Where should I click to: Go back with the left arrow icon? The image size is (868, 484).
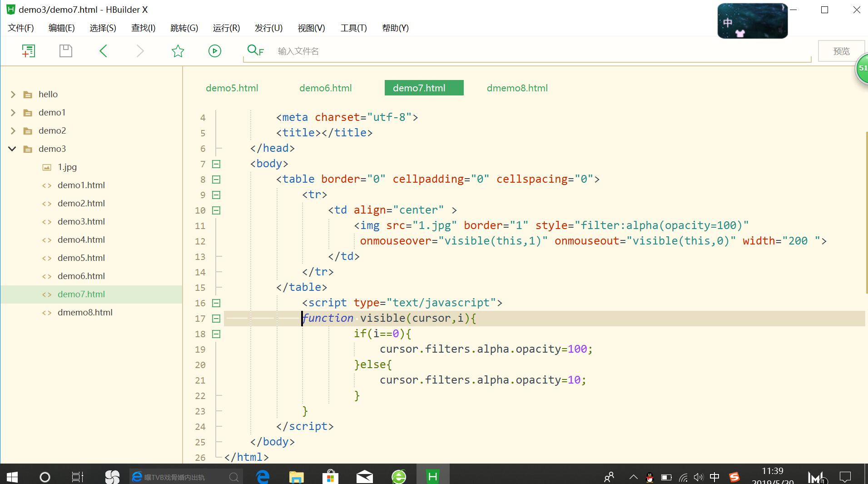click(103, 51)
